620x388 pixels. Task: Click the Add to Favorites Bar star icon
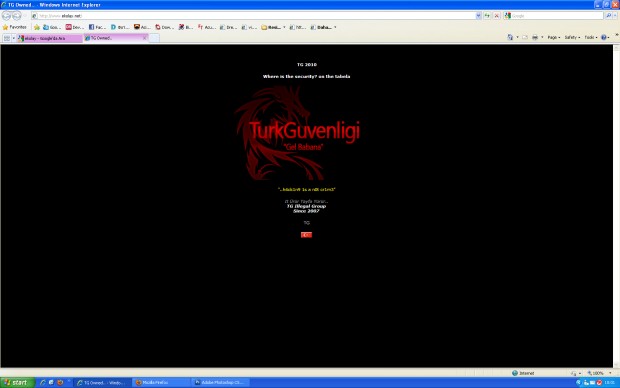pos(37,27)
